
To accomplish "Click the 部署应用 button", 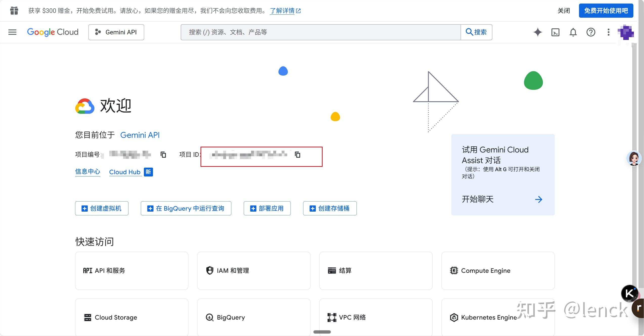I will tap(267, 208).
